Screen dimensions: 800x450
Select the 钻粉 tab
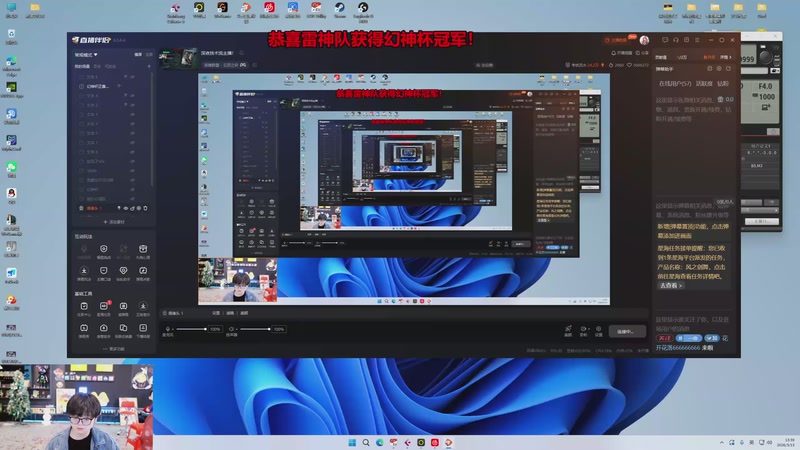[723, 84]
